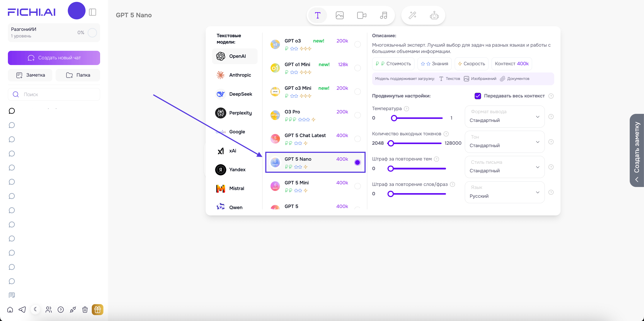Select the O3 Pro radio button
Viewport: 644px width, 321px height.
pos(357,115)
